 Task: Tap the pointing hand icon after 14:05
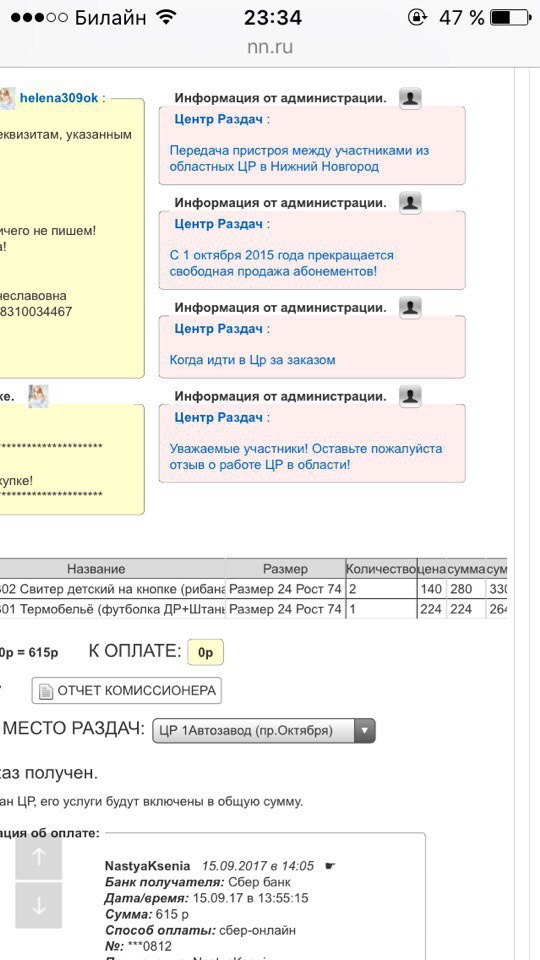click(330, 866)
